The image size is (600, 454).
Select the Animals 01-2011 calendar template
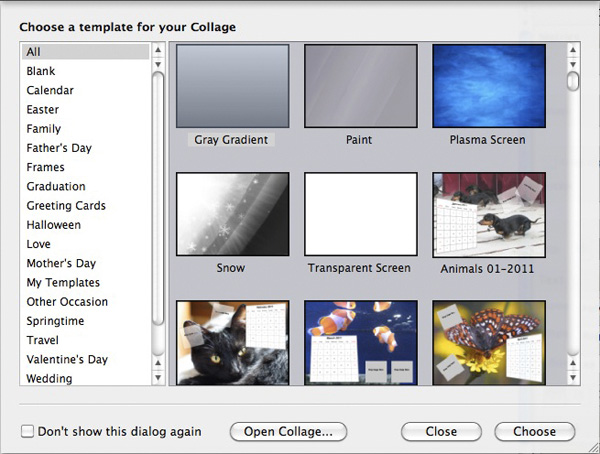coord(488,215)
